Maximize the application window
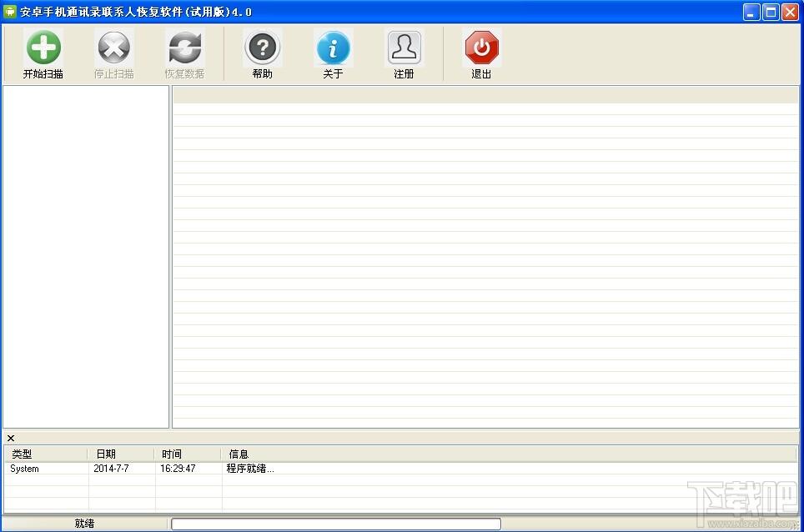Viewport: 804px width, 532px height. tap(771, 12)
